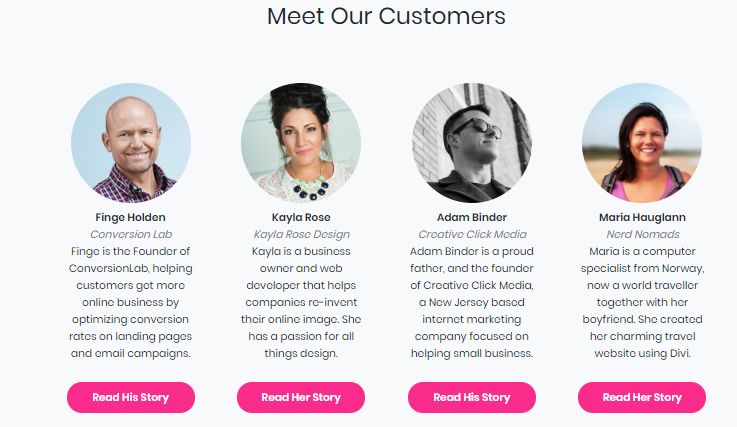Click Adam's New Jersey marketing description
737x427 pixels.
pyautogui.click(x=471, y=302)
